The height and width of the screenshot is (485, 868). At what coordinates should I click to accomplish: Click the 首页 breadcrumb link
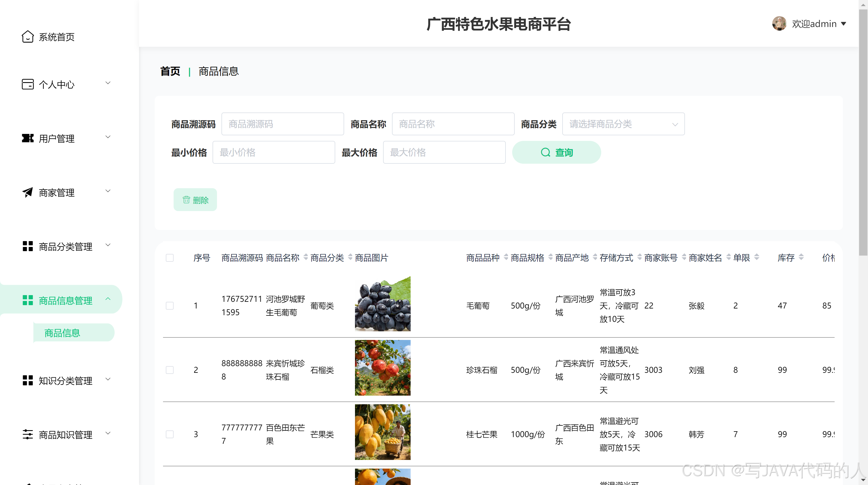(x=170, y=71)
